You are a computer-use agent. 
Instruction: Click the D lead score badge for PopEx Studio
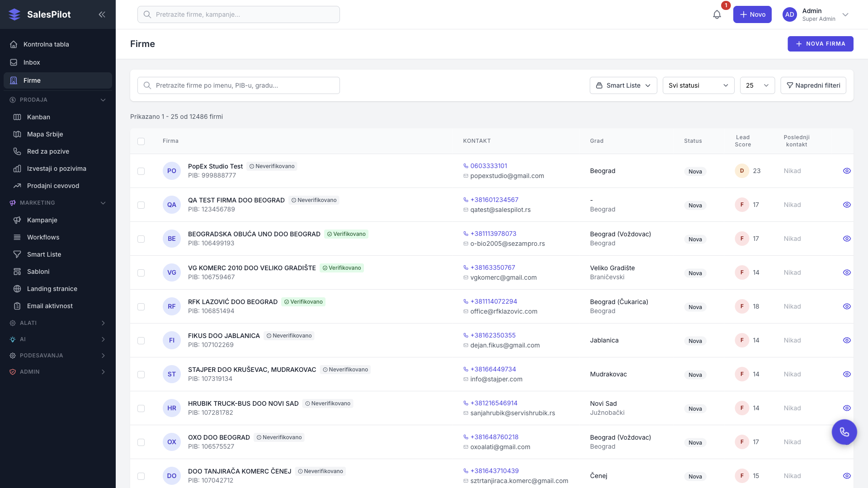[741, 171]
